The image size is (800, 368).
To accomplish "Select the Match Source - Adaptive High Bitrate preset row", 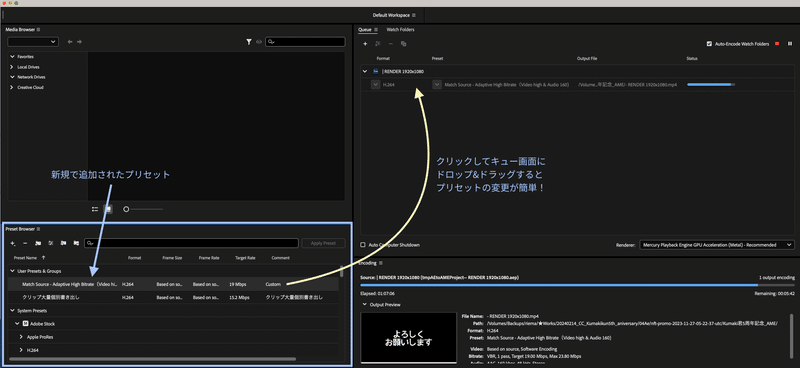I will coord(173,284).
